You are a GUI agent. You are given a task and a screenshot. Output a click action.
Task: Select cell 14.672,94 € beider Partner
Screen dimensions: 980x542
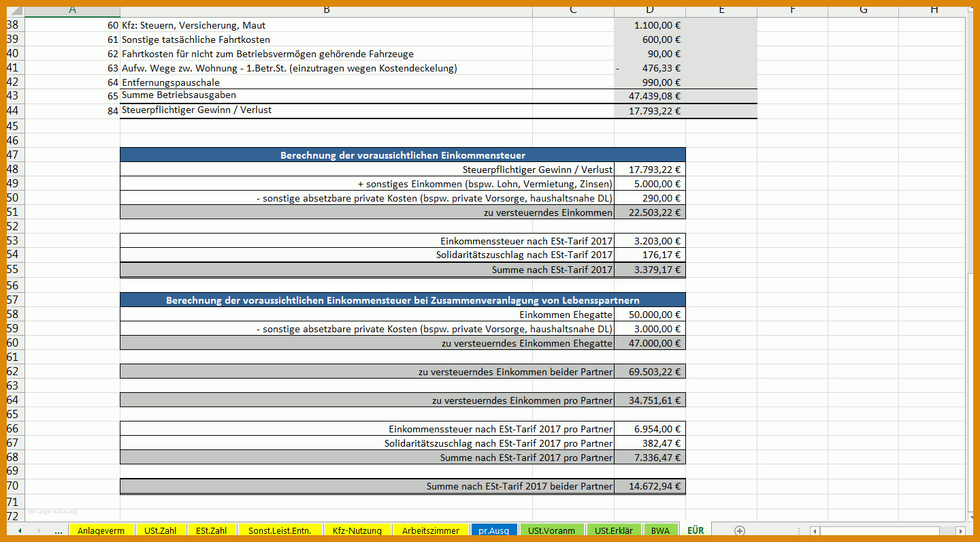(x=650, y=486)
